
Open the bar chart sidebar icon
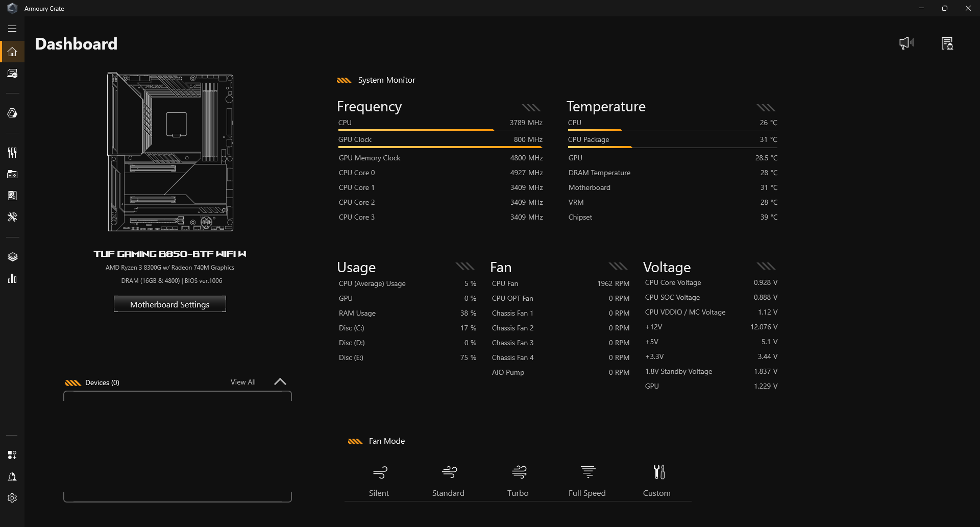[12, 278]
